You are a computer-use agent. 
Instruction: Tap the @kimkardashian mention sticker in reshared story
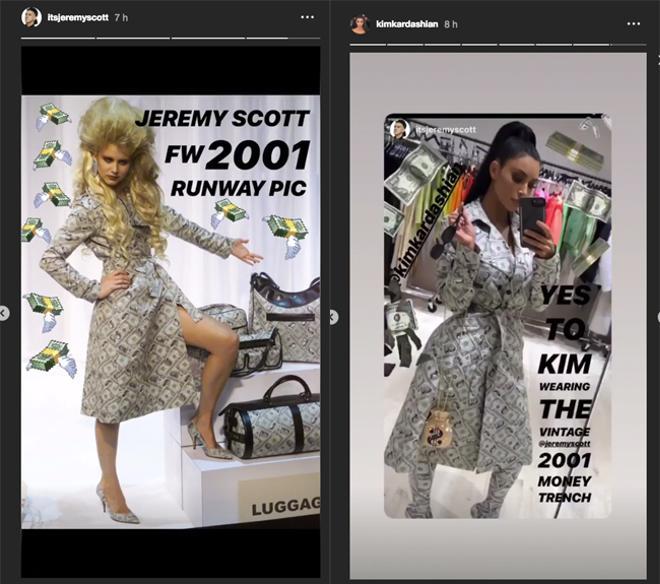[425, 222]
